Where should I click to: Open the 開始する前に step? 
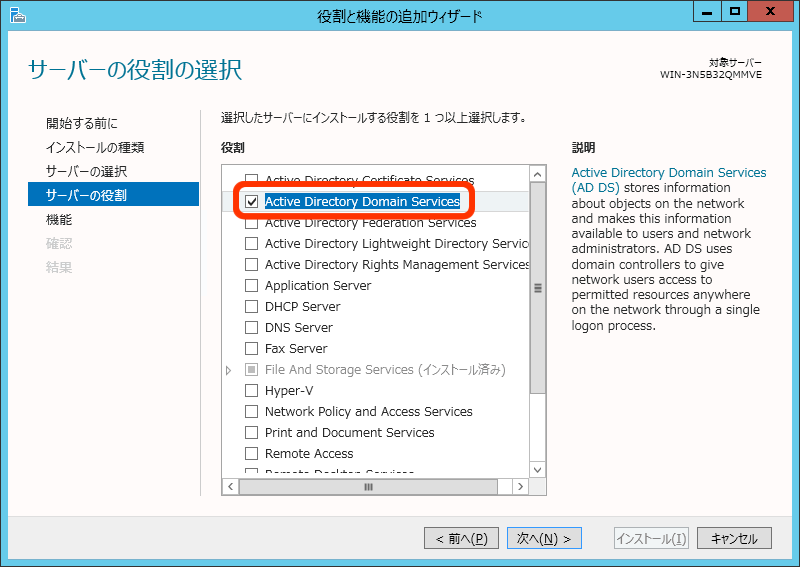click(x=82, y=123)
